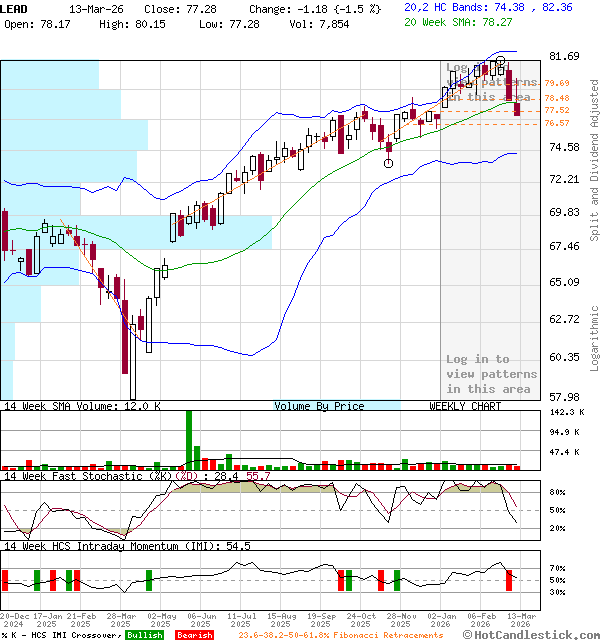
Task: Click the tallest green volume bar
Action: (187, 439)
